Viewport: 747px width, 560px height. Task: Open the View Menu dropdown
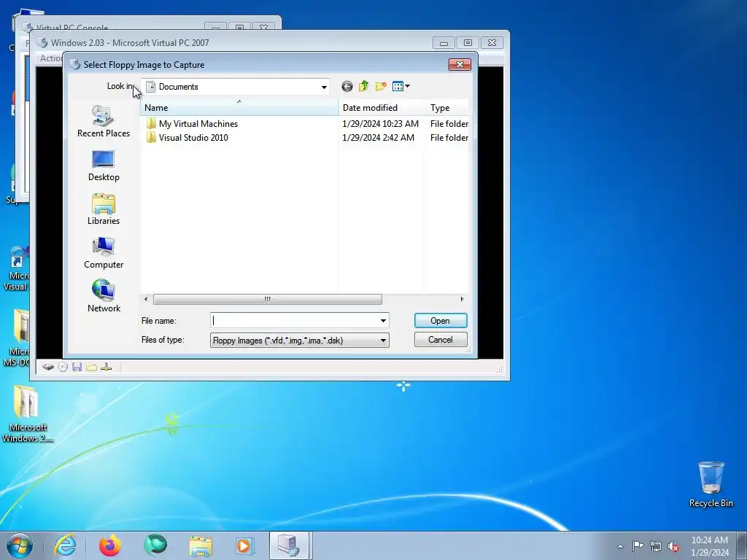tap(400, 87)
